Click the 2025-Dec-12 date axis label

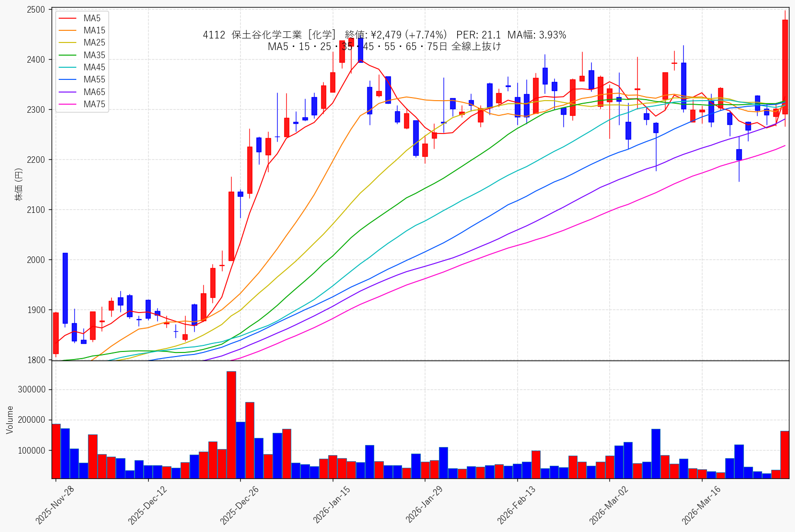pyautogui.click(x=147, y=505)
